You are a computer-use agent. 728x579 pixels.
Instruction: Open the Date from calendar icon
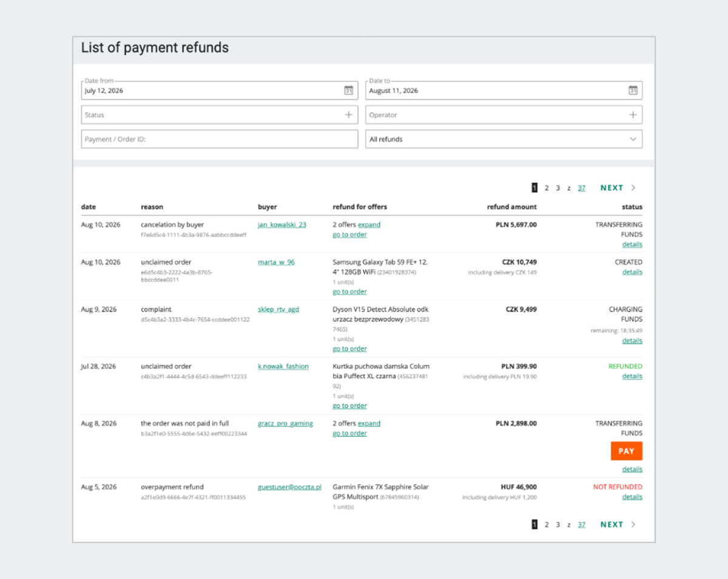pyautogui.click(x=348, y=90)
